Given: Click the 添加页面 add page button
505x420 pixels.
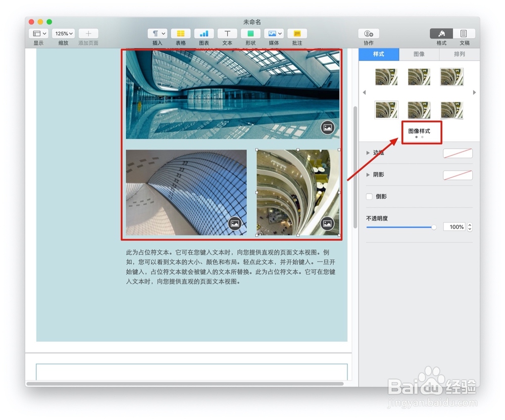Looking at the screenshot, I should 87,34.
